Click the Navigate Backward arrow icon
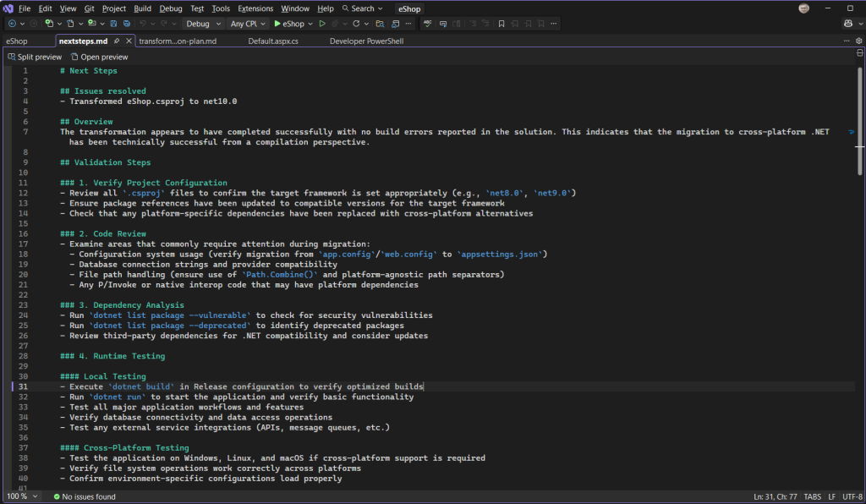 pos(13,24)
